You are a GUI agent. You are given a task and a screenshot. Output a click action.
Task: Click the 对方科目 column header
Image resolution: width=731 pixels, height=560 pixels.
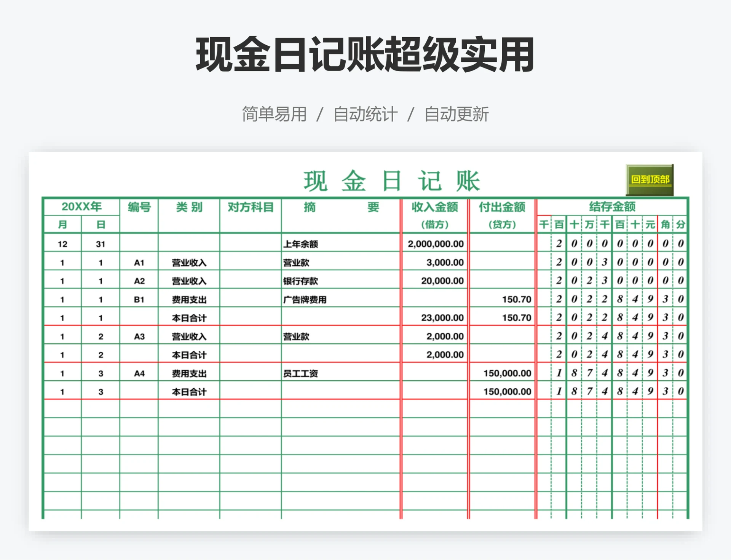[250, 207]
